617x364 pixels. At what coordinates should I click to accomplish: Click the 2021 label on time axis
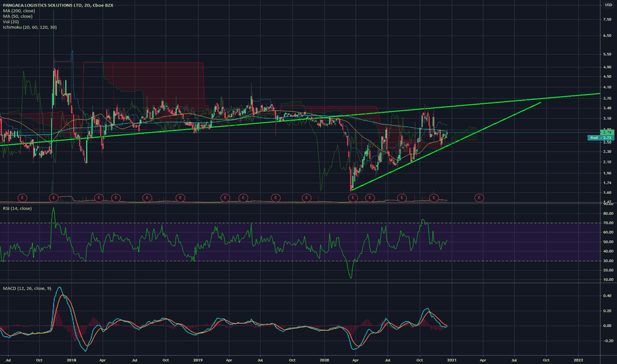click(x=451, y=360)
